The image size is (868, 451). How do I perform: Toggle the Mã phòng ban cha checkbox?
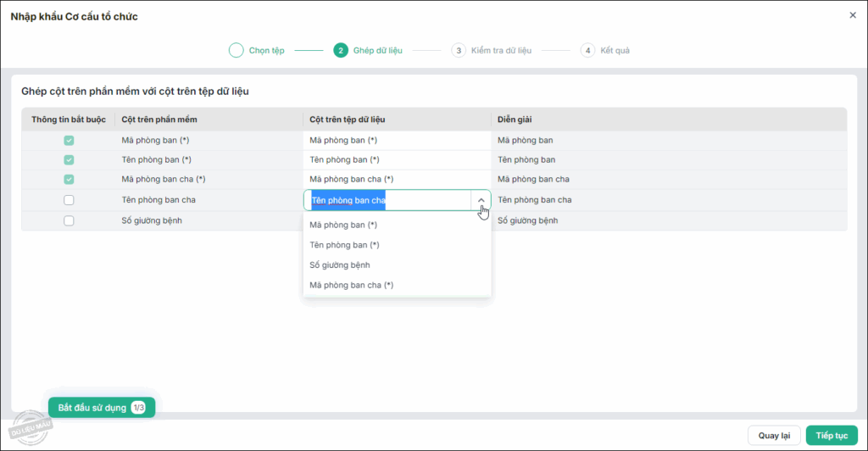(69, 179)
